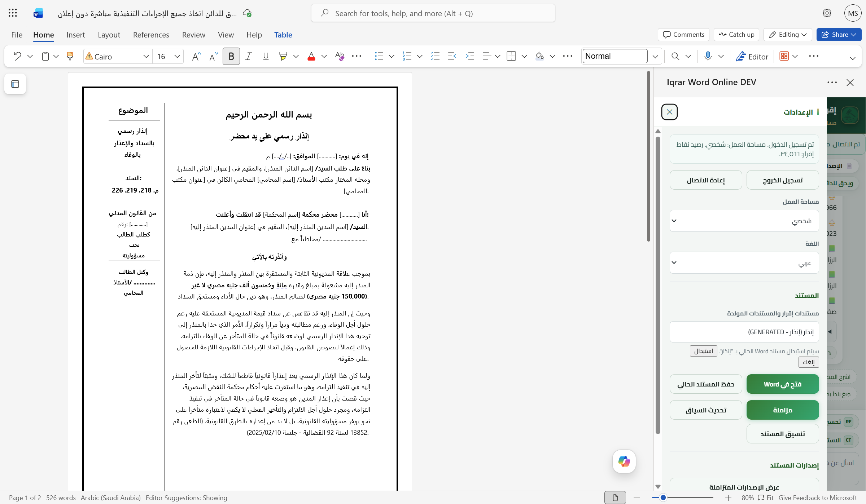
Task: Open the Copilot floating button
Action: tap(624, 461)
